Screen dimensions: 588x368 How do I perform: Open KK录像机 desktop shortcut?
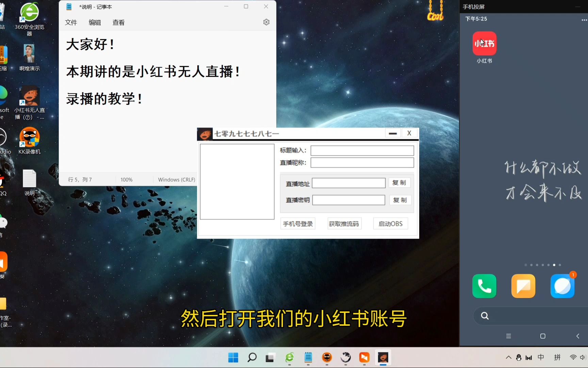pos(30,141)
